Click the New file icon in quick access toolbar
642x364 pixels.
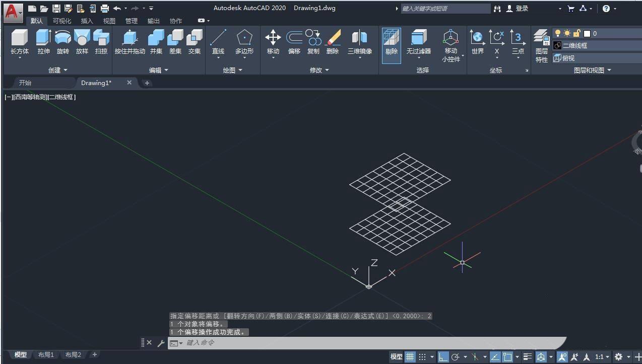click(x=32, y=9)
